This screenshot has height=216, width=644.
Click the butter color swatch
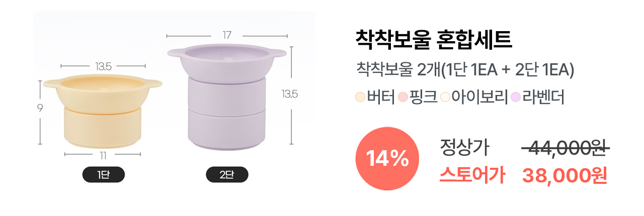pyautogui.click(x=360, y=97)
